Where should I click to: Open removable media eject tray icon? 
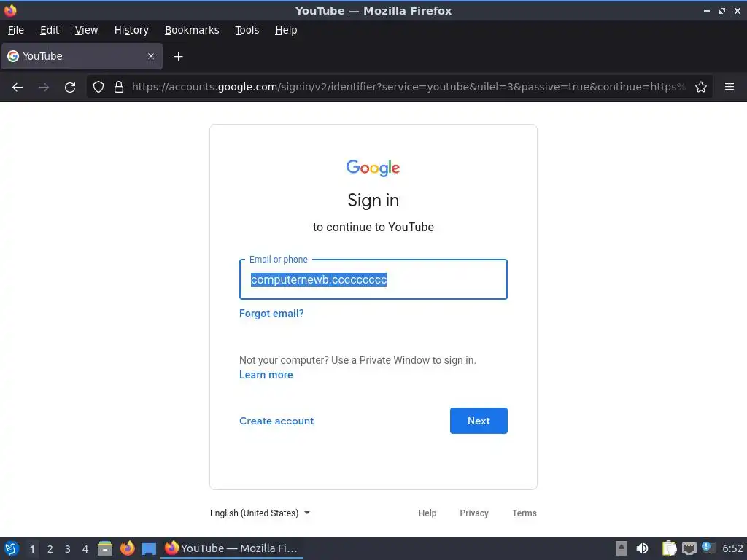pyautogui.click(x=622, y=548)
